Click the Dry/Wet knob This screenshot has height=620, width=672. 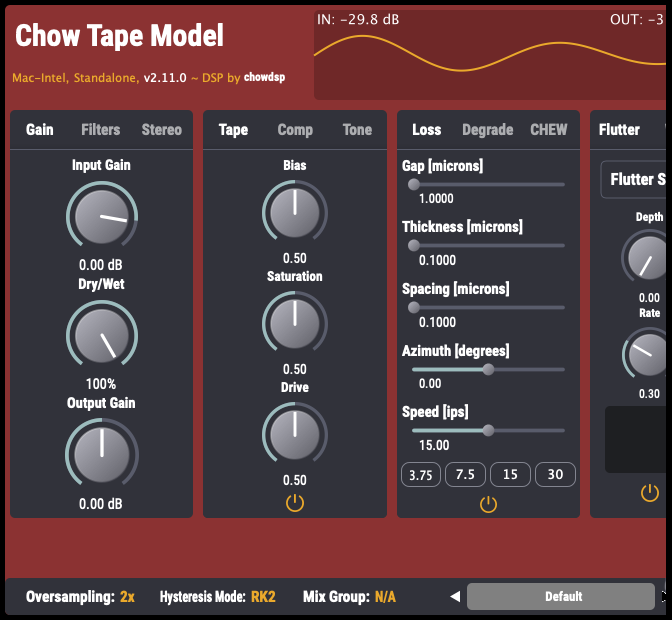(102, 335)
